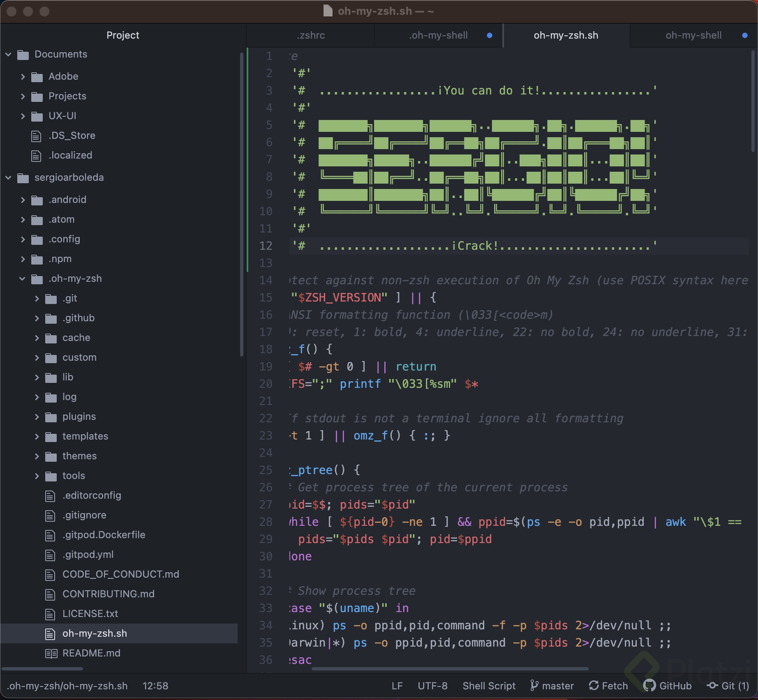Viewport: 758px width, 700px height.
Task: Switch to the oh-my-shell tab
Action: pyautogui.click(x=693, y=35)
